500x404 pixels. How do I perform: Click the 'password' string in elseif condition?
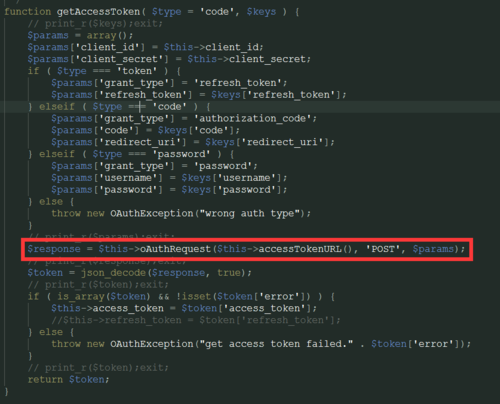(182, 154)
